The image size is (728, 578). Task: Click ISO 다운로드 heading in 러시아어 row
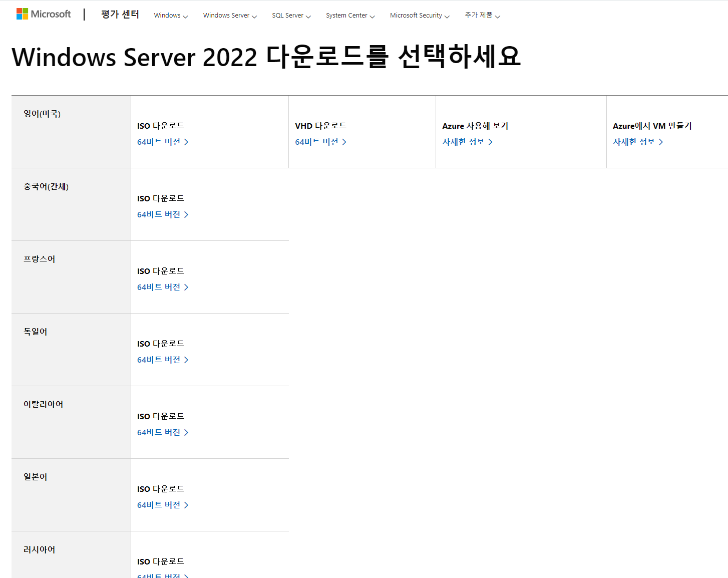(161, 561)
